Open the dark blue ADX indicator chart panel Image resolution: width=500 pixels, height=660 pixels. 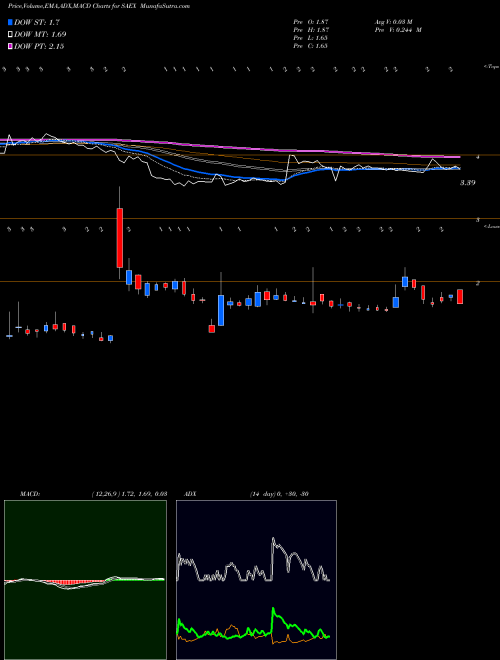click(x=256, y=580)
